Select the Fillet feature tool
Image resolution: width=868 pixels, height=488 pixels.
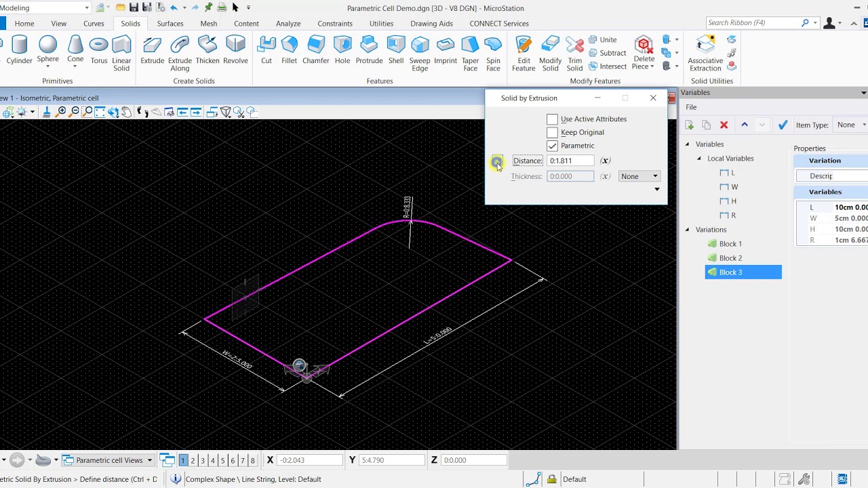(290, 52)
